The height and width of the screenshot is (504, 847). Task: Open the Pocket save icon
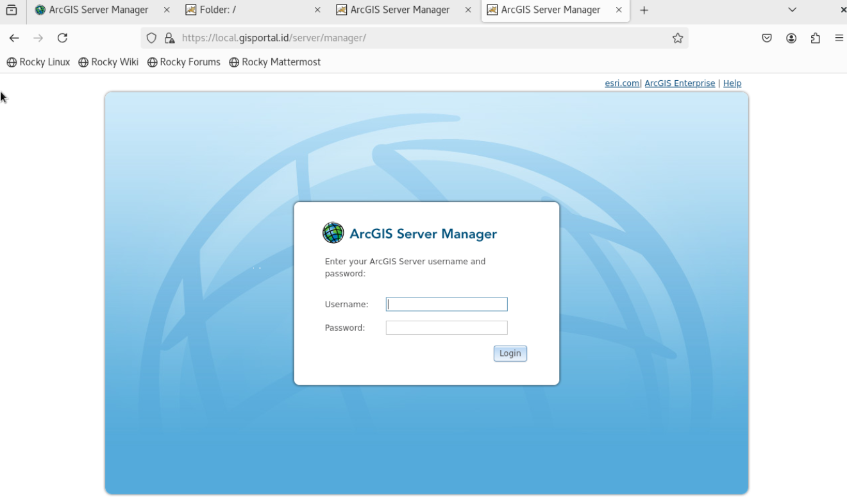[767, 38]
